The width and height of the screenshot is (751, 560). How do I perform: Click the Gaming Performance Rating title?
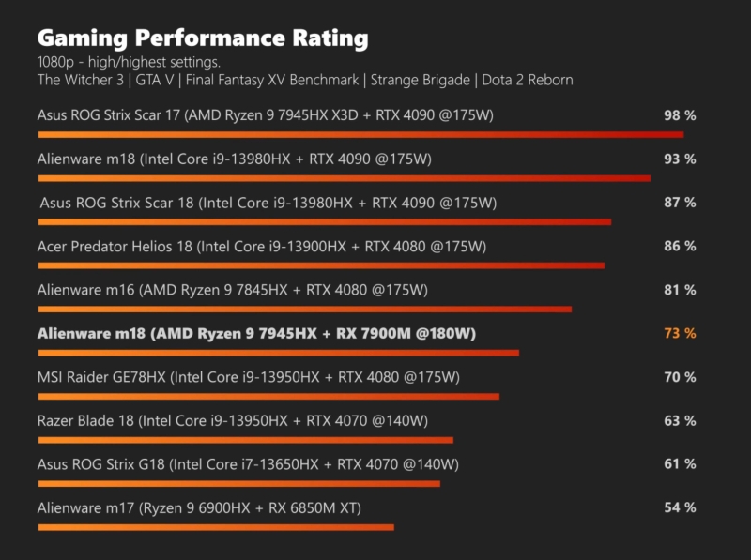[202, 38]
